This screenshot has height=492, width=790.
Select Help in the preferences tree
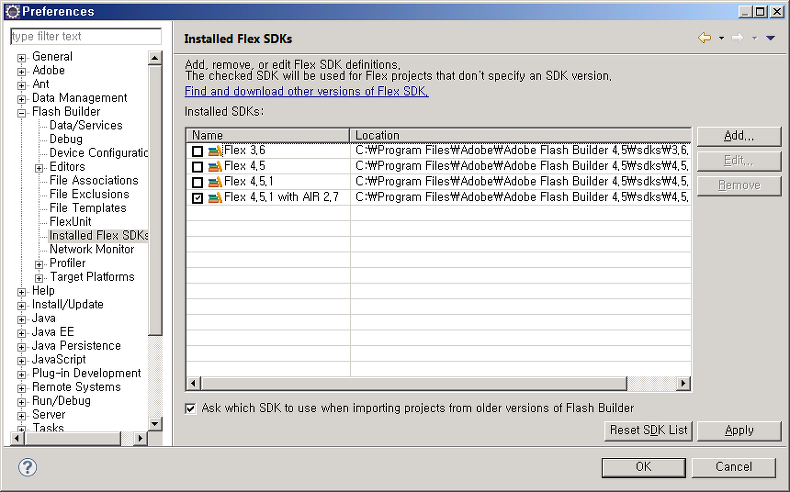(x=43, y=291)
